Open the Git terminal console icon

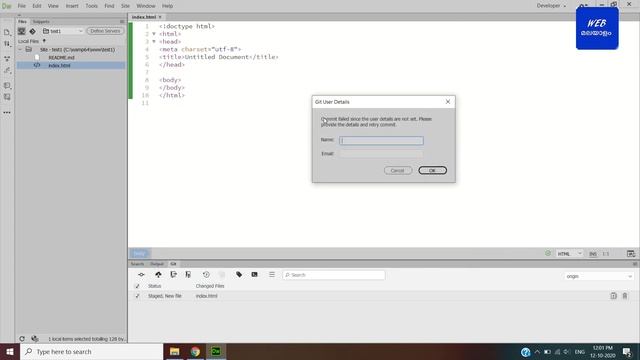click(x=254, y=275)
